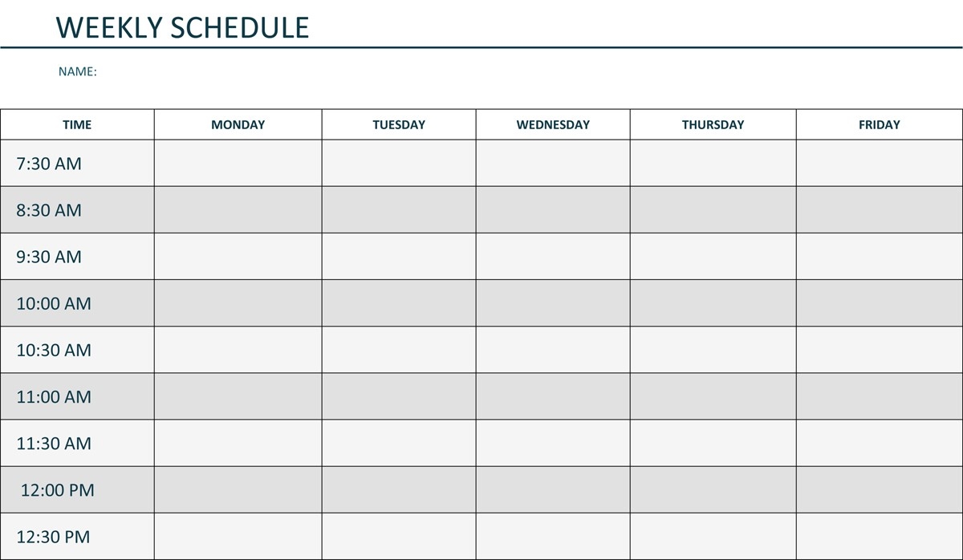This screenshot has height=560, width=963.
Task: Click the 7:30 AM time cell
Action: pyautogui.click(x=77, y=164)
